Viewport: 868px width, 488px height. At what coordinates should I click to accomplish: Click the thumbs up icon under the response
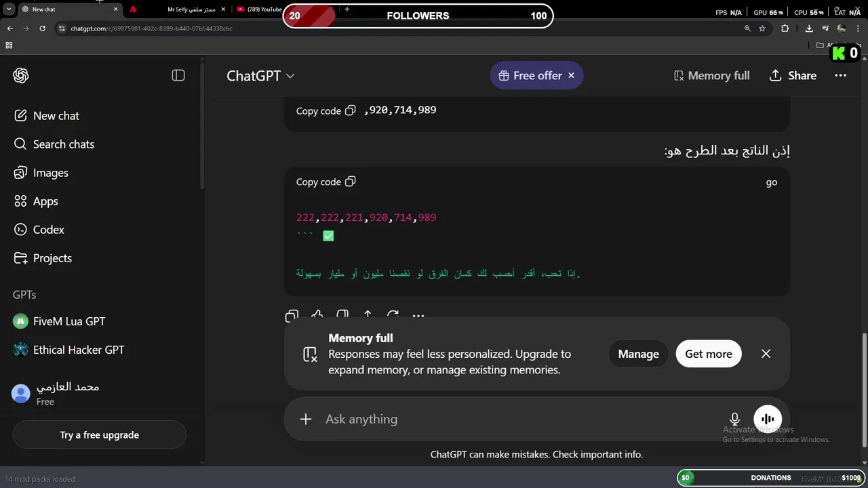(x=317, y=316)
